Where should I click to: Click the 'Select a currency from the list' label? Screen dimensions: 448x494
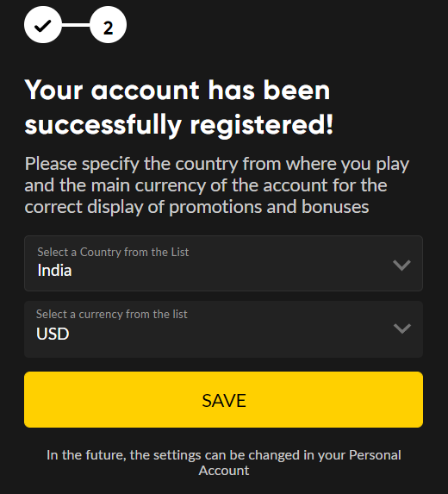(x=112, y=314)
